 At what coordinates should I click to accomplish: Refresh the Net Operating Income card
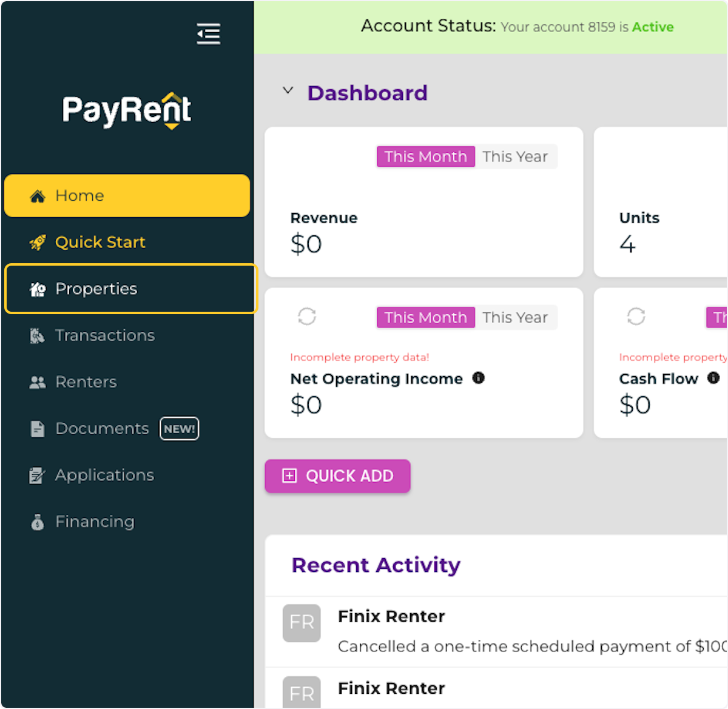pos(307,316)
